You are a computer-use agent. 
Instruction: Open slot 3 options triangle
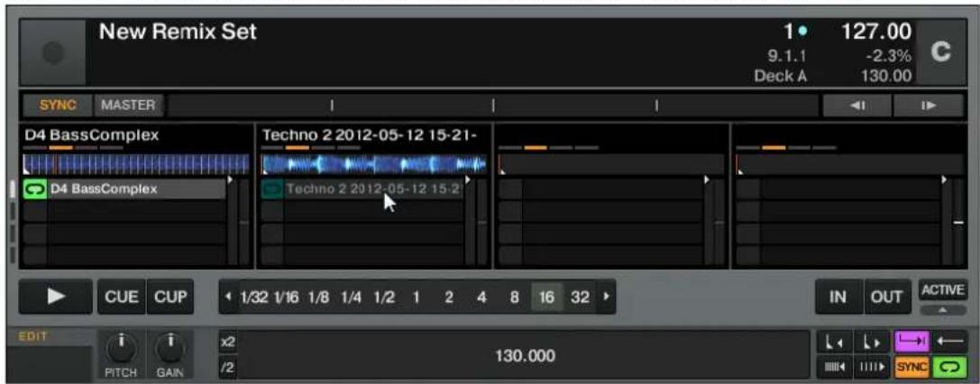707,180
